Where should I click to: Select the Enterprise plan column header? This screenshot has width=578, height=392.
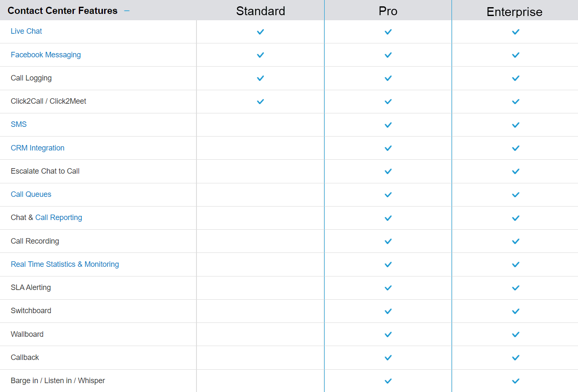point(514,12)
